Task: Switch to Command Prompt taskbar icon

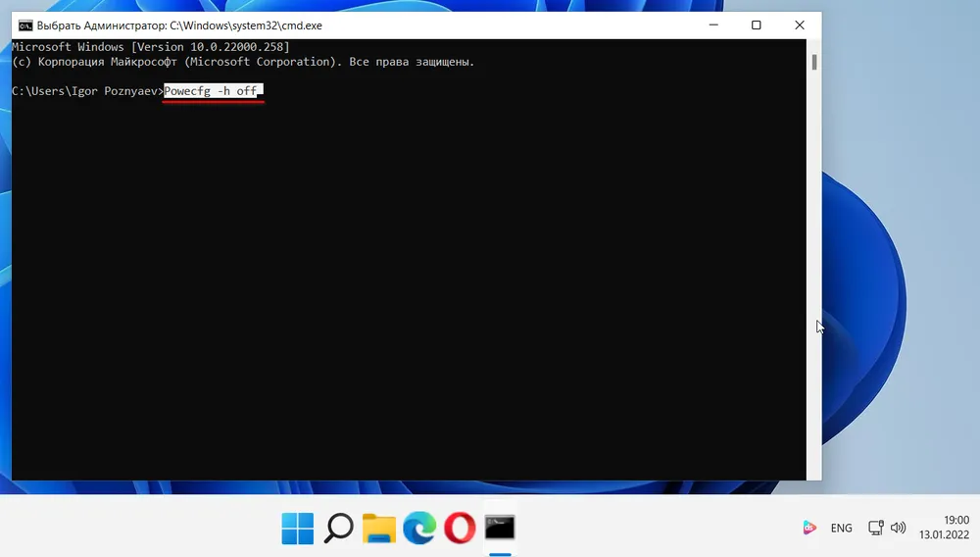Action: pyautogui.click(x=500, y=529)
